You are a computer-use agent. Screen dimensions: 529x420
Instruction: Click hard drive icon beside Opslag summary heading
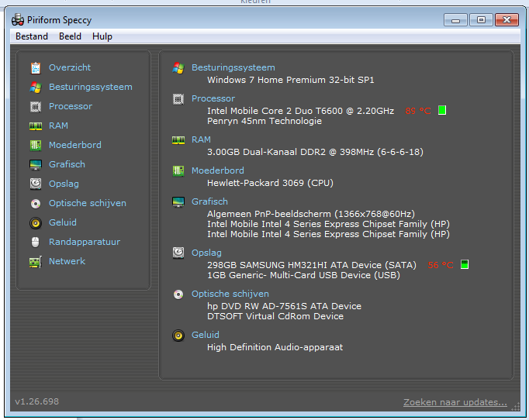point(178,253)
